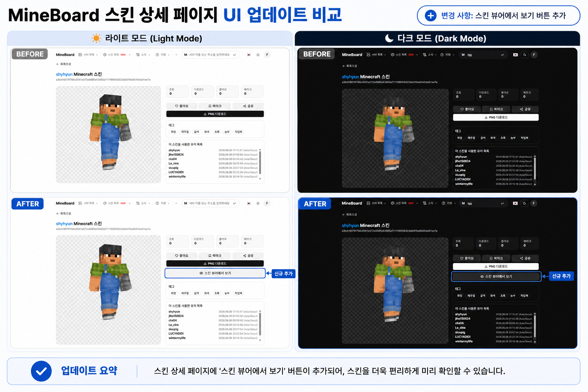
Task: Click the PNG 다운로드 download icon in dark BEFORE panel
Action: (486, 118)
